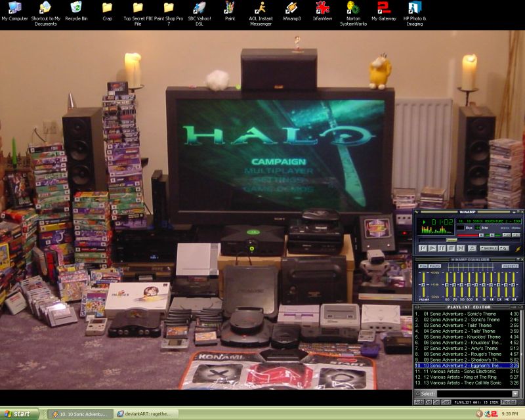Select track 12 Various Artists - King of The Ring

tap(467, 377)
